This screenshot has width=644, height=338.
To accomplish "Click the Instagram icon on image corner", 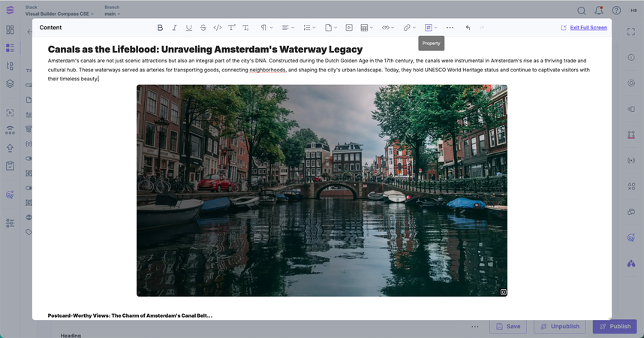I will tap(504, 292).
